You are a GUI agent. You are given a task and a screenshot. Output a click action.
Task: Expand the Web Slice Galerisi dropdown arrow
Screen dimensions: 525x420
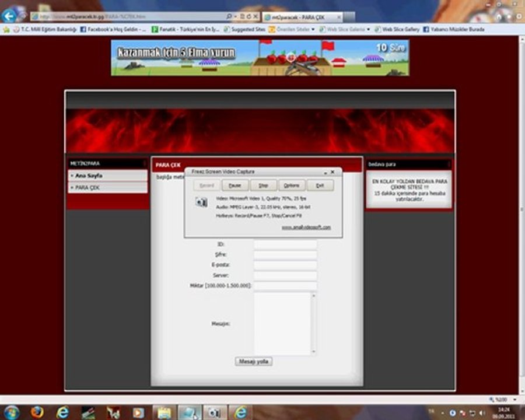point(368,30)
